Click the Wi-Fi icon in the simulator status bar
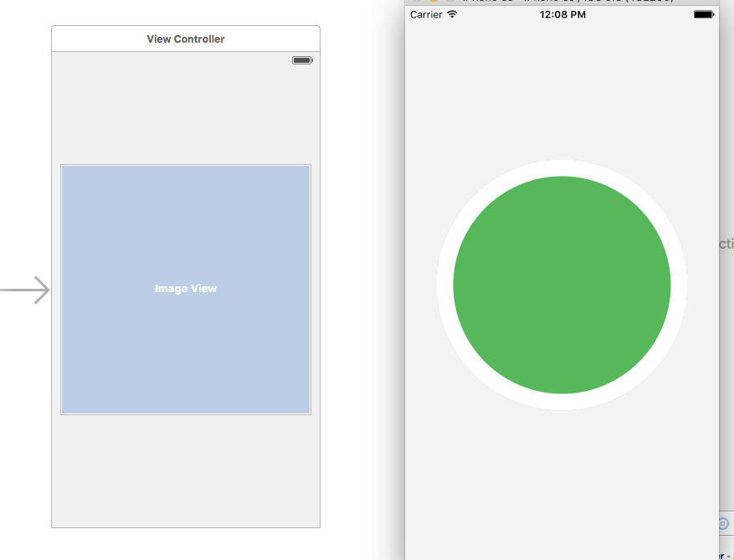 point(451,14)
